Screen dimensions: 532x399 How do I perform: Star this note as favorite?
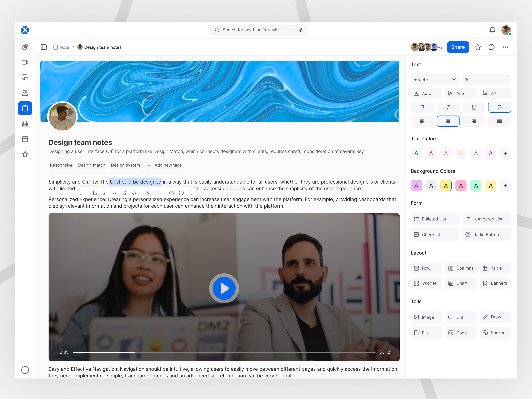click(x=477, y=47)
